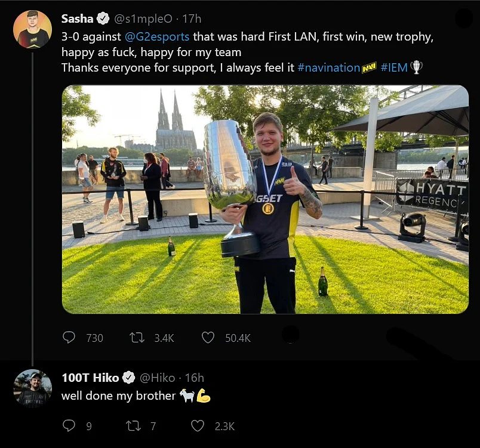Like Hiko's reply with the heart icon
Screen dimensions: 480x448
click(198, 426)
